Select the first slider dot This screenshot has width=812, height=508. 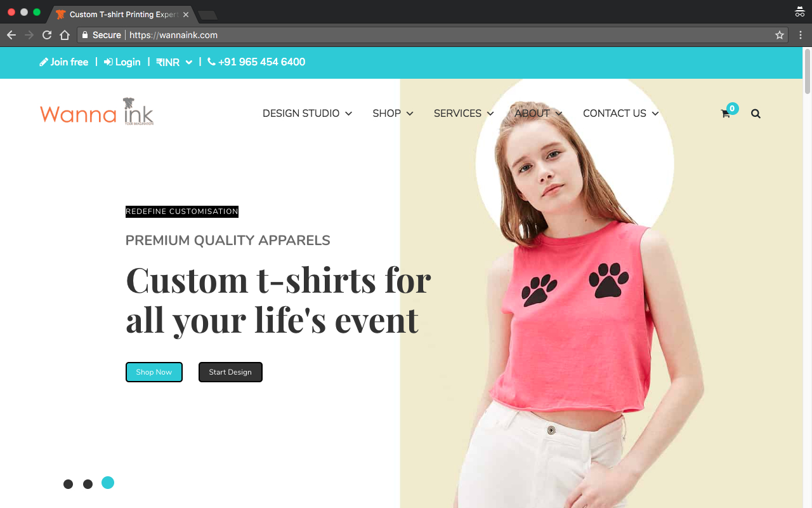pos(69,484)
